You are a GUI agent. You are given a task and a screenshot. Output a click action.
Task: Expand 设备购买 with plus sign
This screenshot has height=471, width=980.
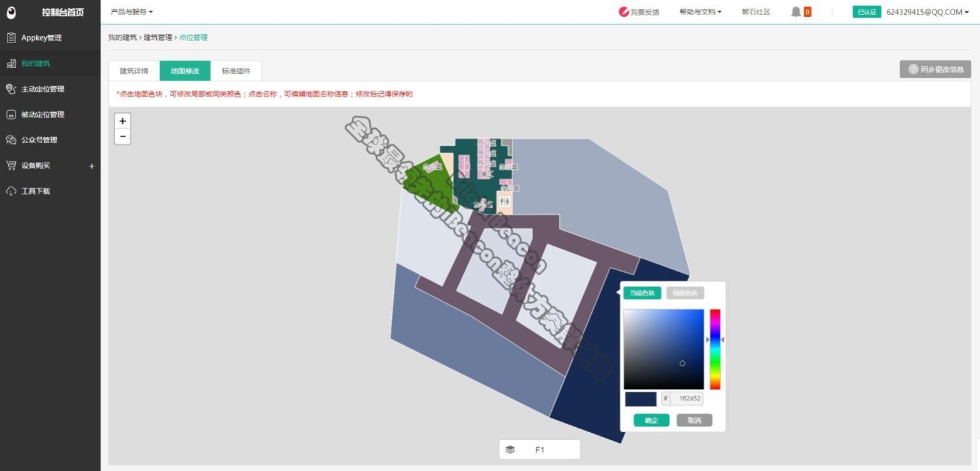tap(92, 166)
